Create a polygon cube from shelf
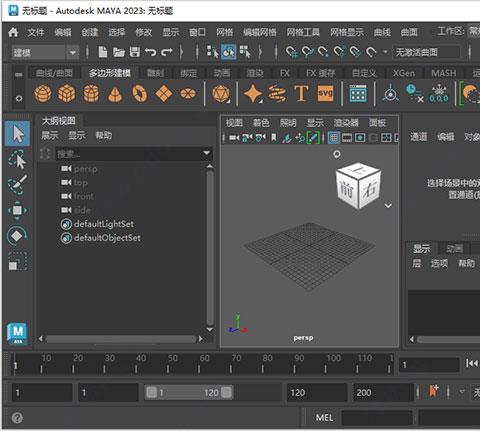This screenshot has width=480, height=431. click(67, 94)
